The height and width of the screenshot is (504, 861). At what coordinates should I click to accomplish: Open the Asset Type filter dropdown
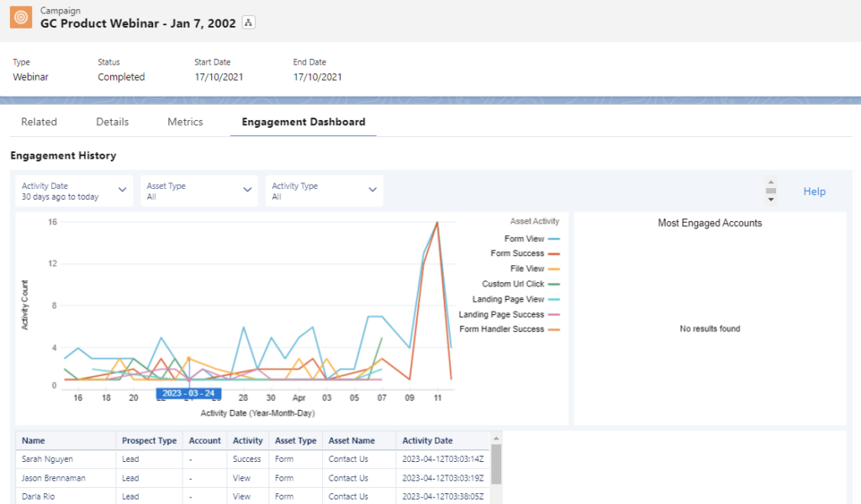(198, 191)
